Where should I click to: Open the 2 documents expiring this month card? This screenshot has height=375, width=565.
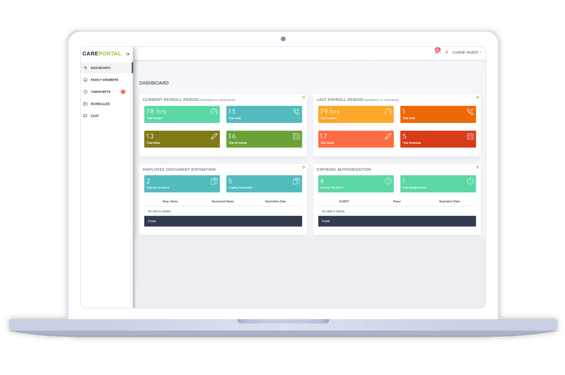pyautogui.click(x=182, y=184)
